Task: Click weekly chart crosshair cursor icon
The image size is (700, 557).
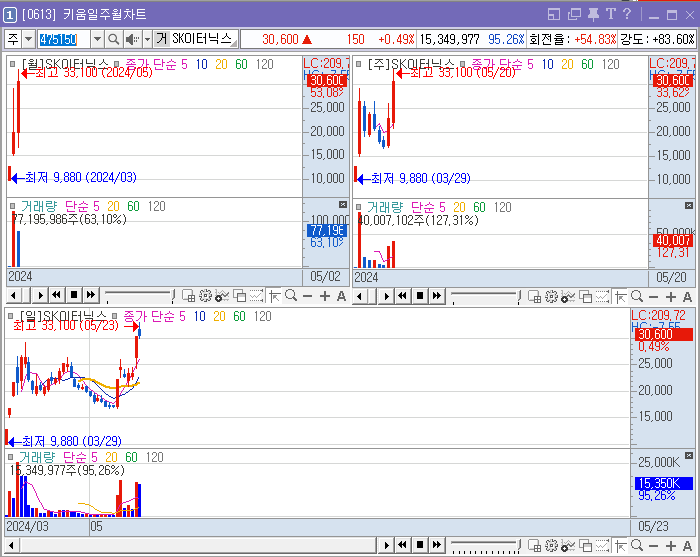Action: point(621,297)
